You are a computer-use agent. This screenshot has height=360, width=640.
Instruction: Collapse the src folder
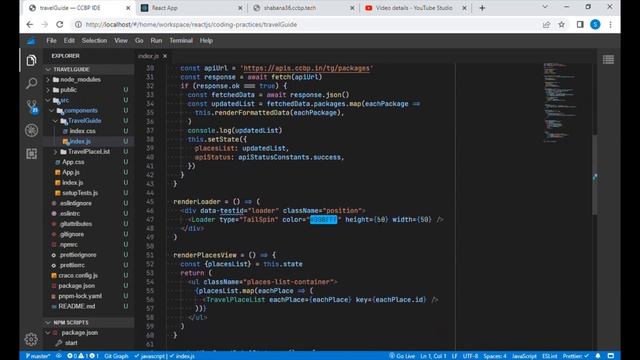click(48, 100)
